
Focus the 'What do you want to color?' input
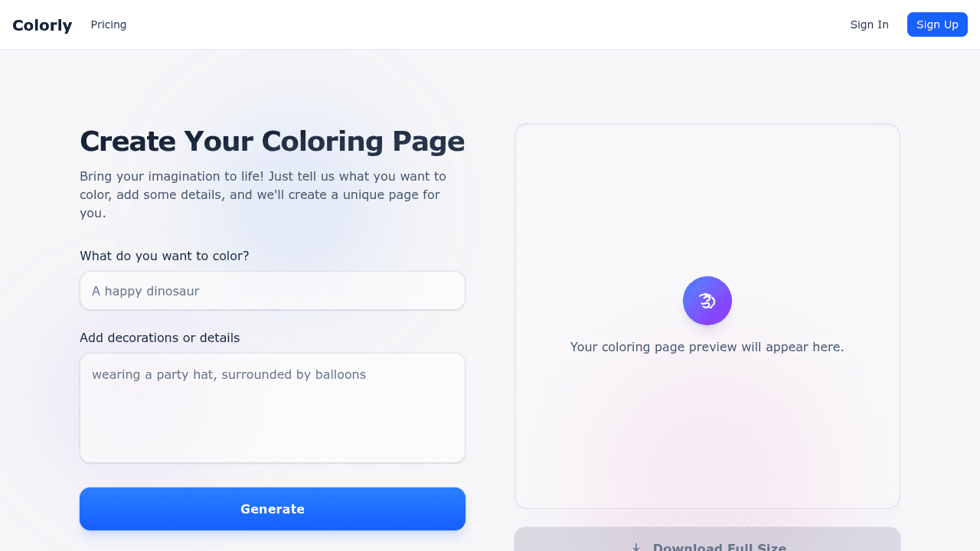tap(272, 291)
